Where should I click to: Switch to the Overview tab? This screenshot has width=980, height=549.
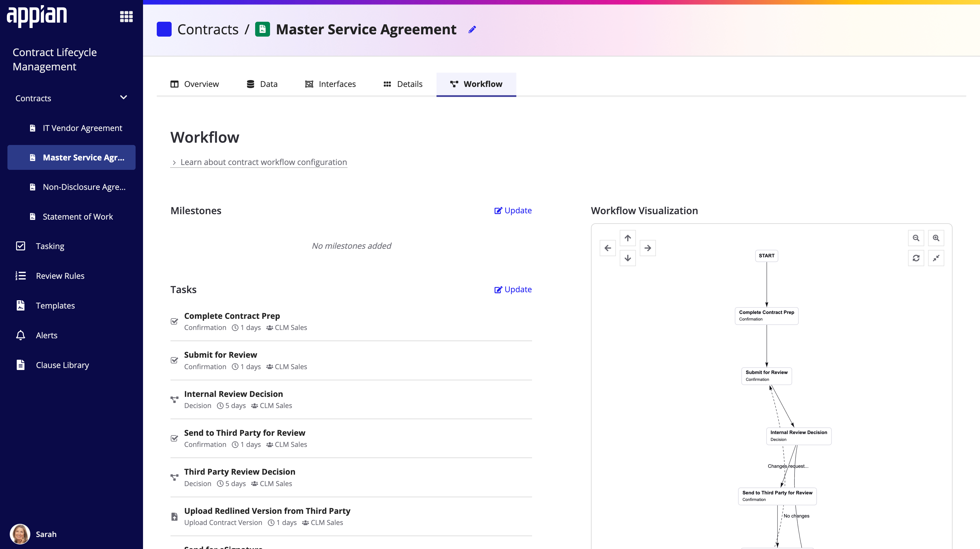195,84
